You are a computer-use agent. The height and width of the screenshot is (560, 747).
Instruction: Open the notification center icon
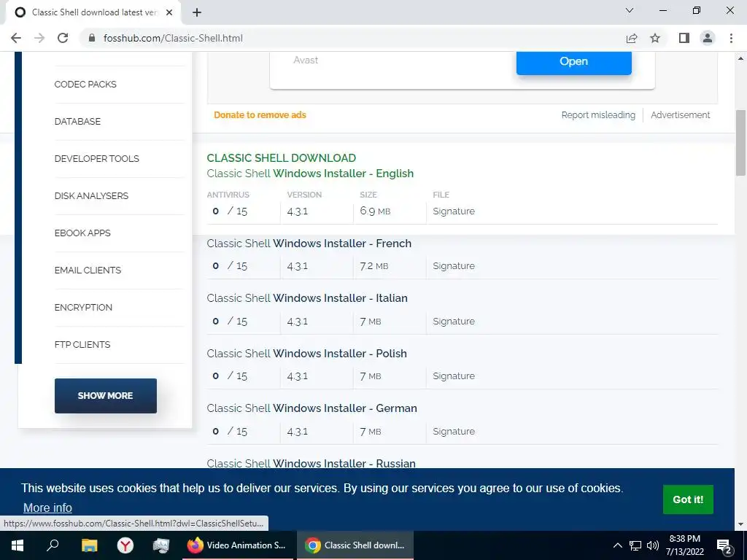tap(724, 546)
